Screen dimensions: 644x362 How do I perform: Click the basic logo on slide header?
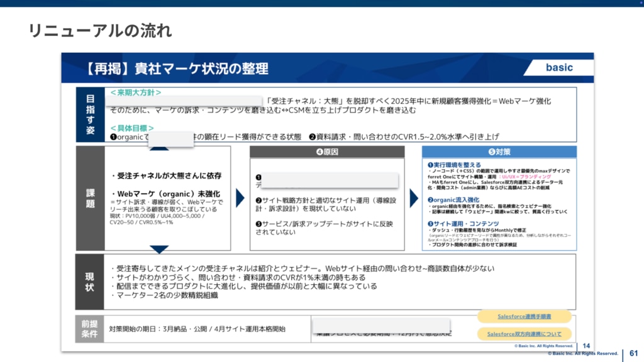point(559,67)
